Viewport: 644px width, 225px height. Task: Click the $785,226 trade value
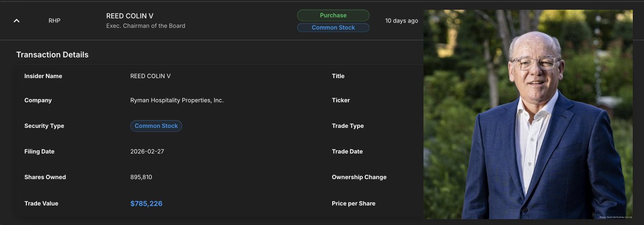pos(147,204)
